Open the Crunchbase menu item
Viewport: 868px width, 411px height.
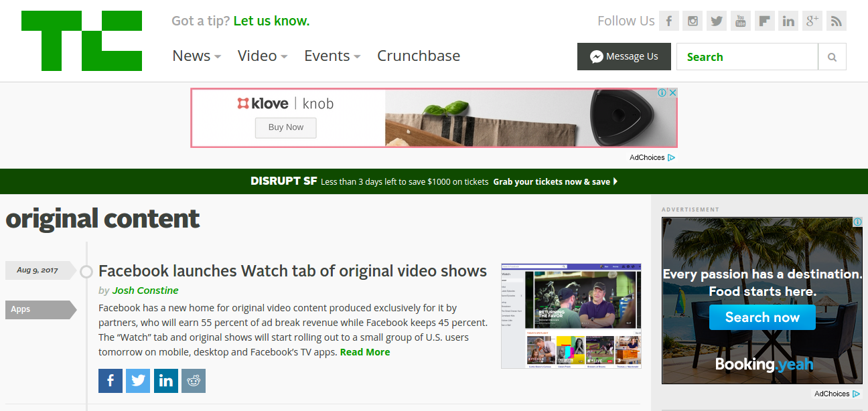[419, 56]
